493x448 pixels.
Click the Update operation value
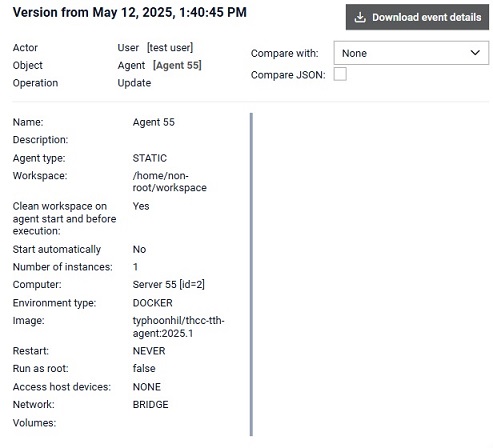point(134,83)
